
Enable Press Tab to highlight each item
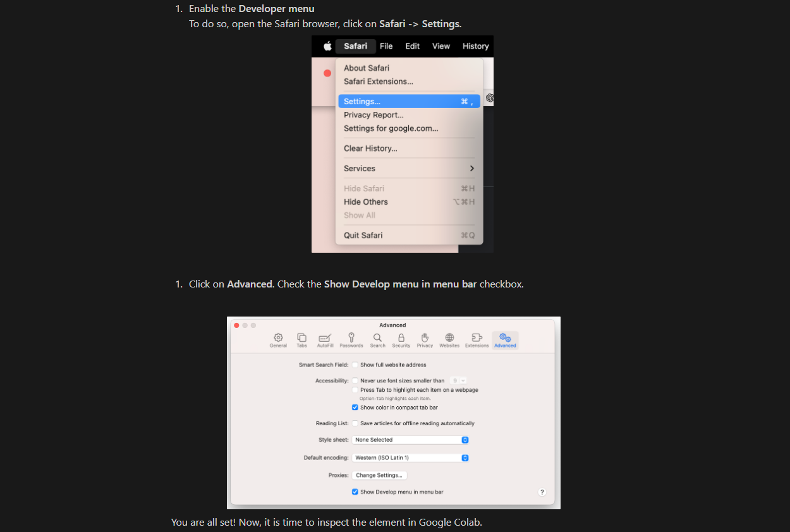click(x=355, y=390)
